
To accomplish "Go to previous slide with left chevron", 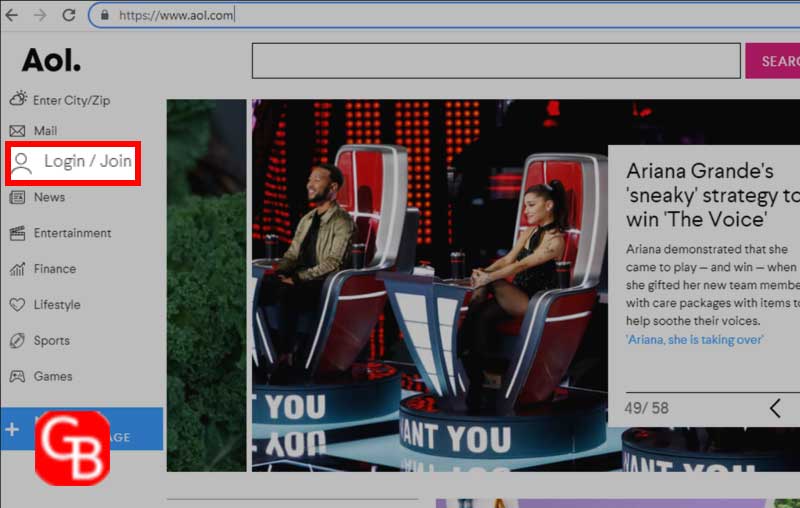I will (775, 408).
